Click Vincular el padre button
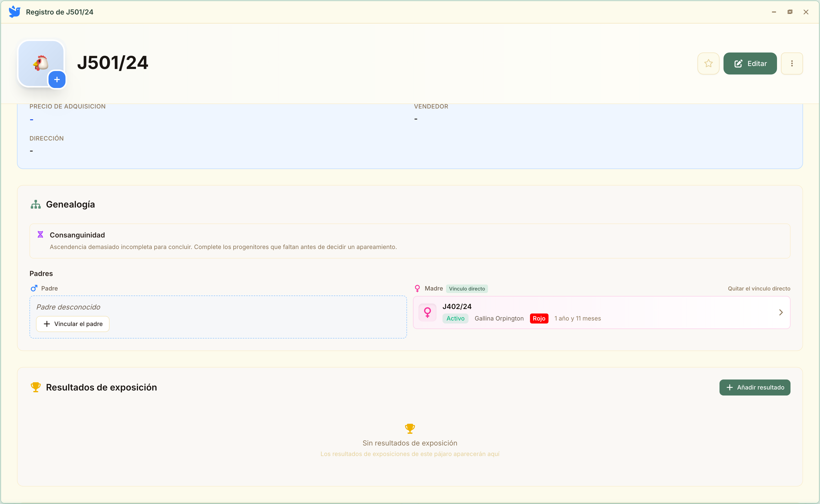The width and height of the screenshot is (820, 504). click(73, 324)
